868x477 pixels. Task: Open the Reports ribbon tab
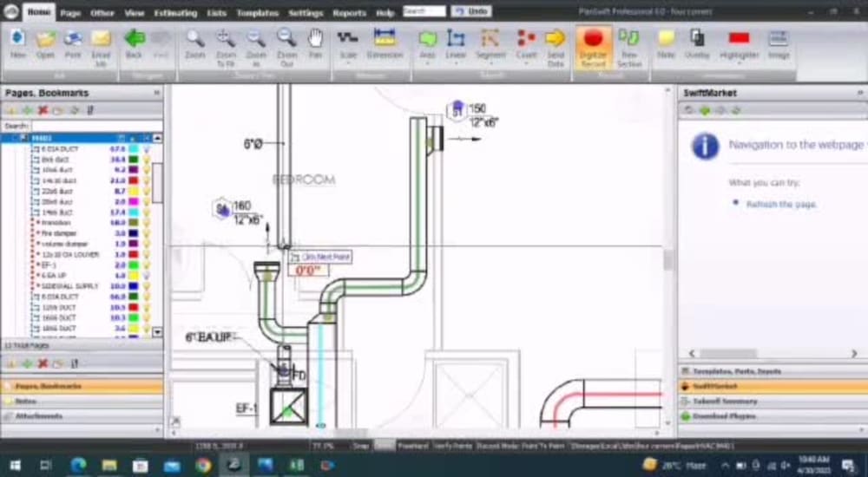[349, 13]
